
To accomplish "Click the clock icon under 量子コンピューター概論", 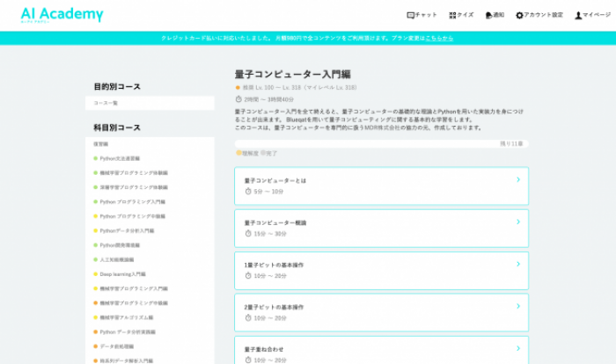I will [247, 233].
